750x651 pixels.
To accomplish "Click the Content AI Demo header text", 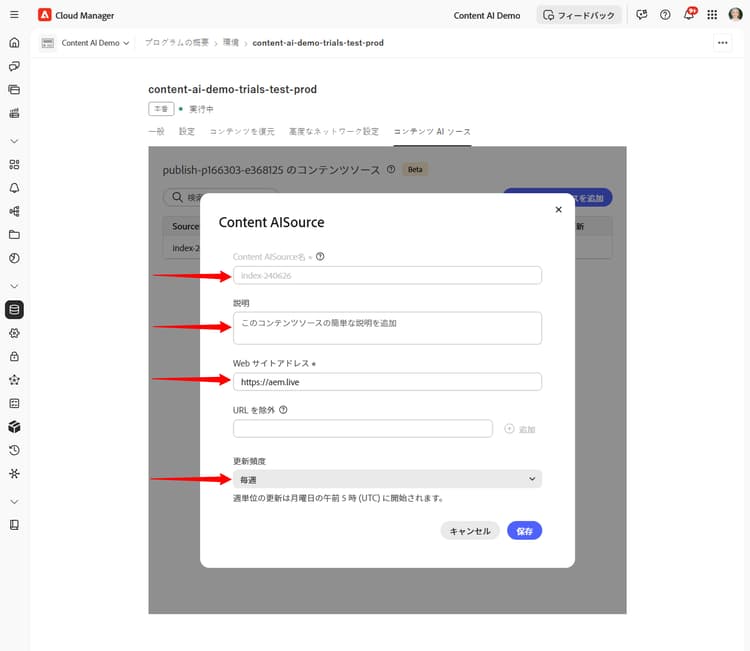I will 487,15.
